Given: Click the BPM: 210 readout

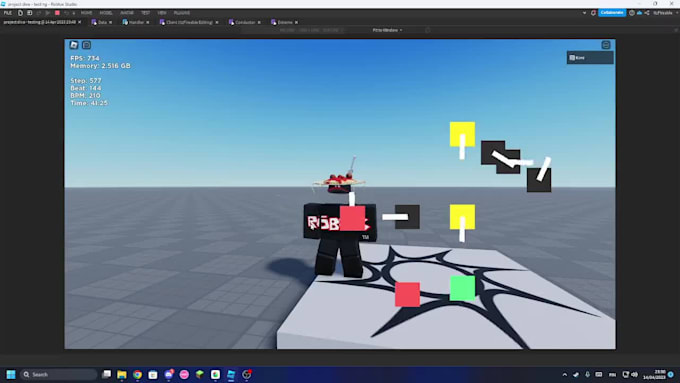Looking at the screenshot, I should pos(85,95).
